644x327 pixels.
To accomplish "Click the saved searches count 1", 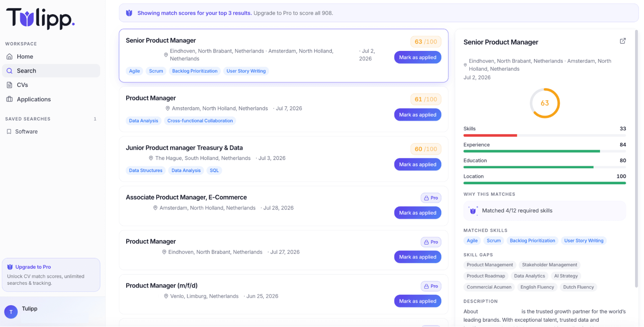I will point(95,119).
